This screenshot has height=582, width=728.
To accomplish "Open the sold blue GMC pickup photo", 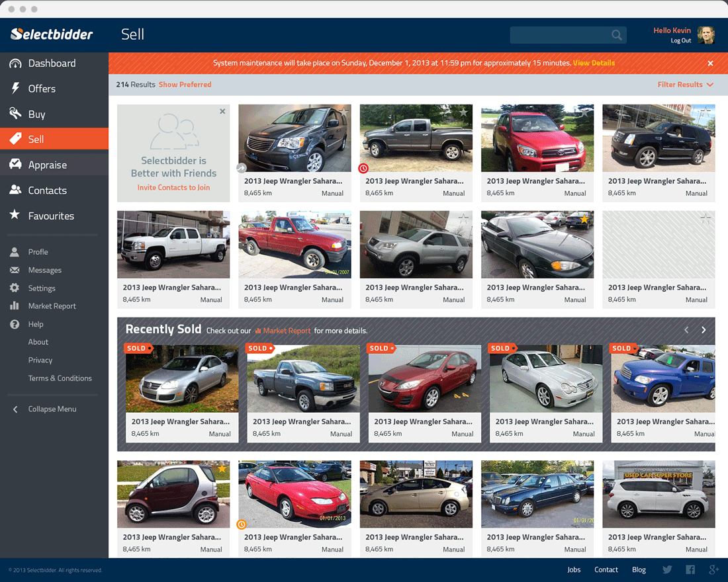I will pyautogui.click(x=303, y=379).
